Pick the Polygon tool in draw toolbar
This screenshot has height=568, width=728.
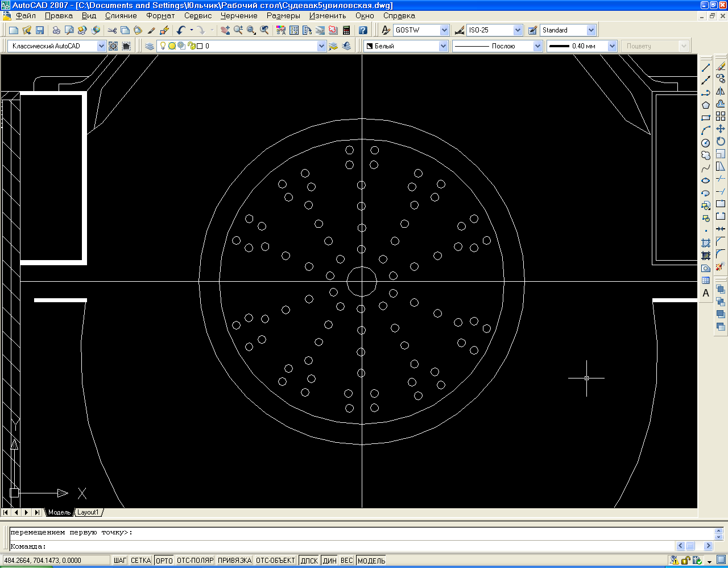706,105
